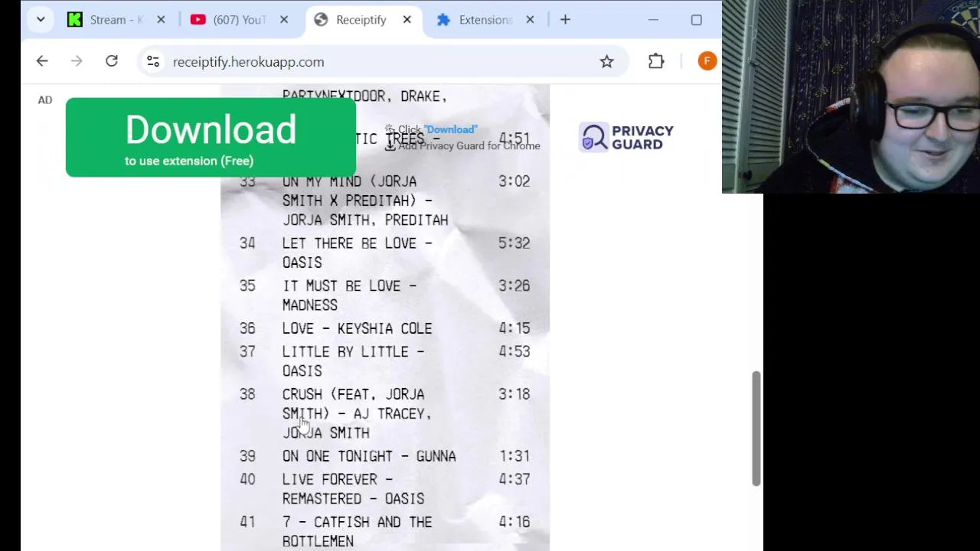Bookmark this page with the star

[x=606, y=61]
